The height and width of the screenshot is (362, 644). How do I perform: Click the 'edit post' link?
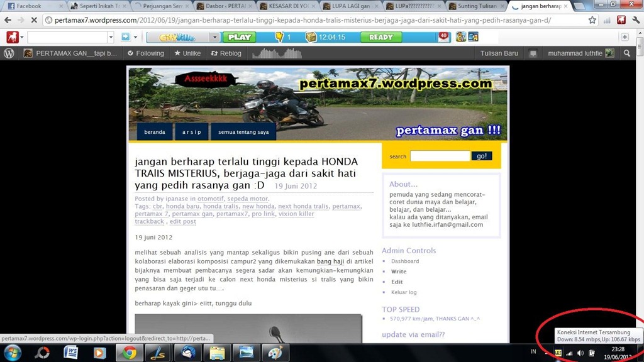pos(182,221)
